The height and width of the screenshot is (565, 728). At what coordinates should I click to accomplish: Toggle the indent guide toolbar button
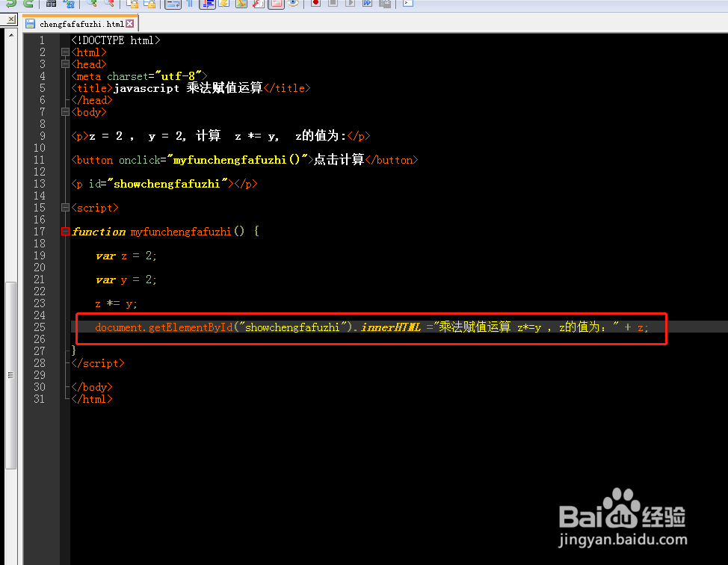pos(207,4)
